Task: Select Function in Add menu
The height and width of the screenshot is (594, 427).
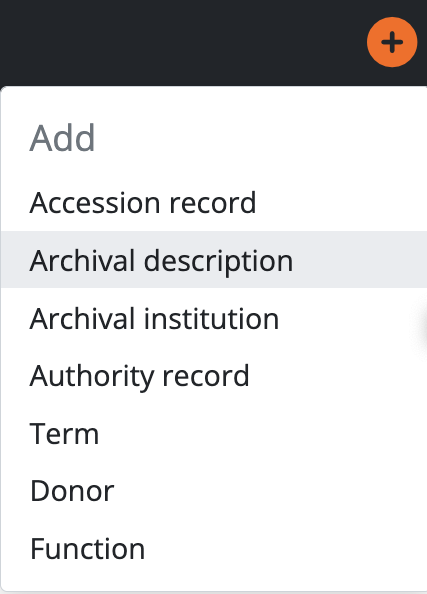Action: [214, 548]
